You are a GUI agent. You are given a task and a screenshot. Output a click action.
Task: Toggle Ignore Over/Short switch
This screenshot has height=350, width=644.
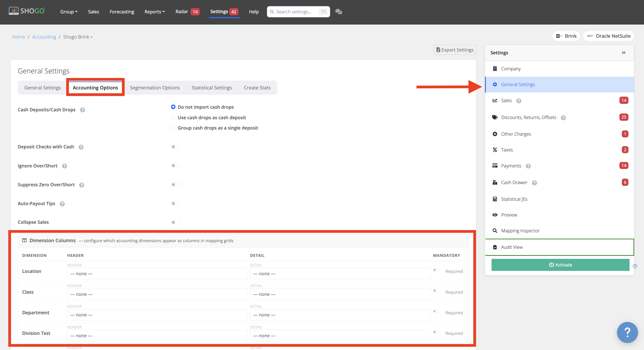click(175, 166)
